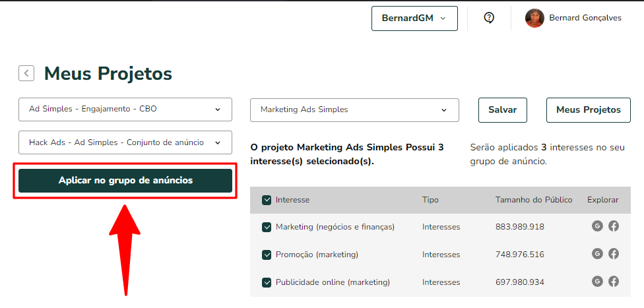Viewport: 644px width, 308px height.
Task: Click Aplicar no grupo de anúncios button
Action: pos(125,181)
